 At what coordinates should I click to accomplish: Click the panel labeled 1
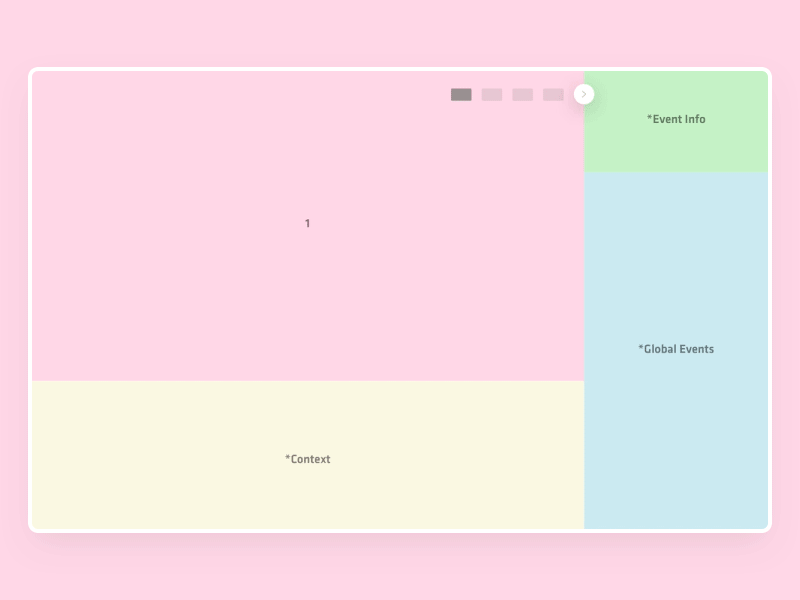tap(307, 223)
